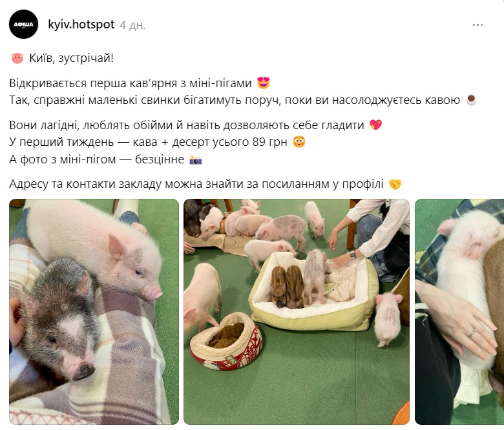The height and width of the screenshot is (430, 504).
Task: Click the line about address and contacts
Action: [196, 184]
